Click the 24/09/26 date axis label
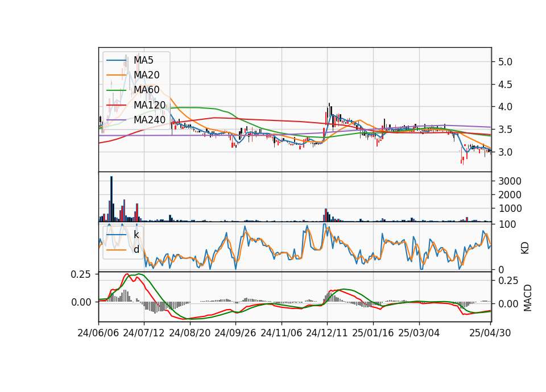This screenshot has width=546, height=392. pyautogui.click(x=235, y=333)
